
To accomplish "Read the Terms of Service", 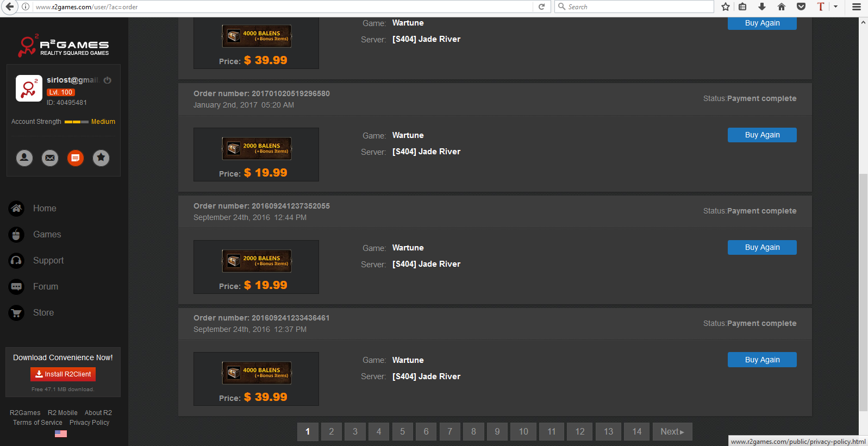I will pos(38,423).
